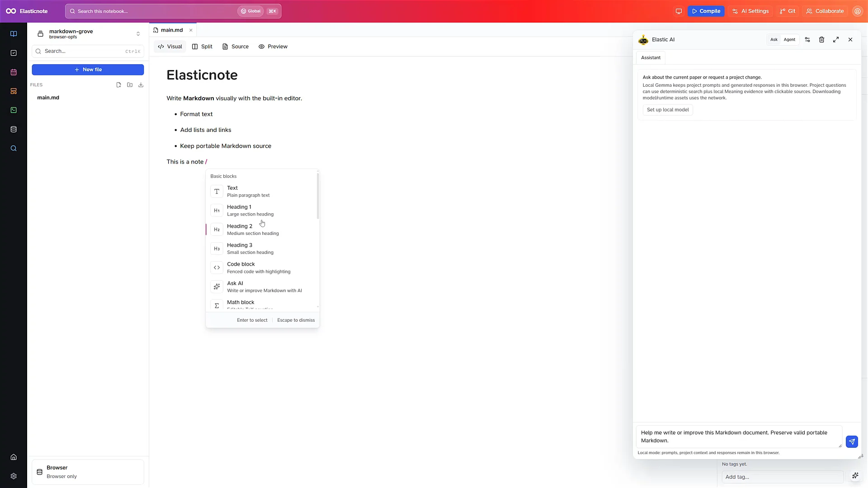
Task: Open the Browser storage selector
Action: pyautogui.click(x=88, y=472)
